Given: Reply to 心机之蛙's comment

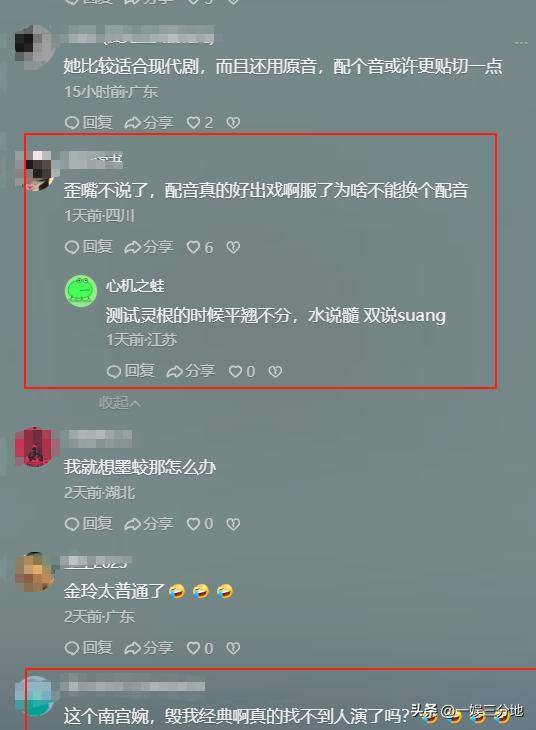Looking at the screenshot, I should tap(130, 371).
